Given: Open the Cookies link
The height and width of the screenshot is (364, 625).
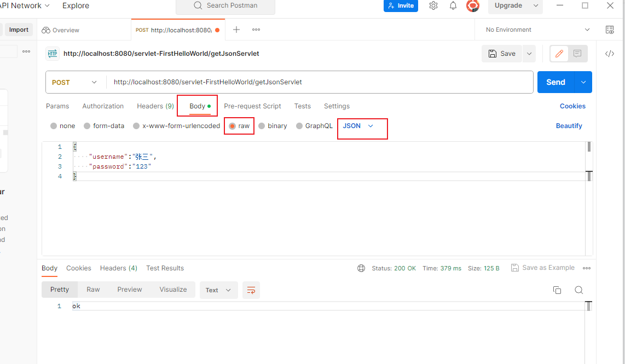Looking at the screenshot, I should coord(572,106).
